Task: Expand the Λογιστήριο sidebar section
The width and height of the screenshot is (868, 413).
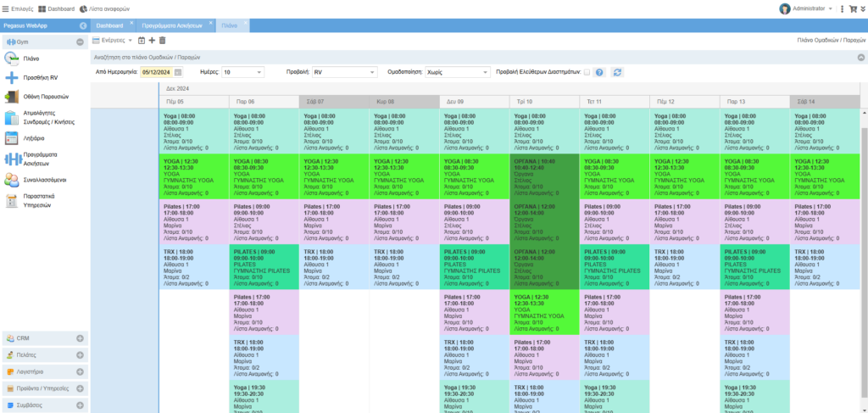Action: pos(80,371)
